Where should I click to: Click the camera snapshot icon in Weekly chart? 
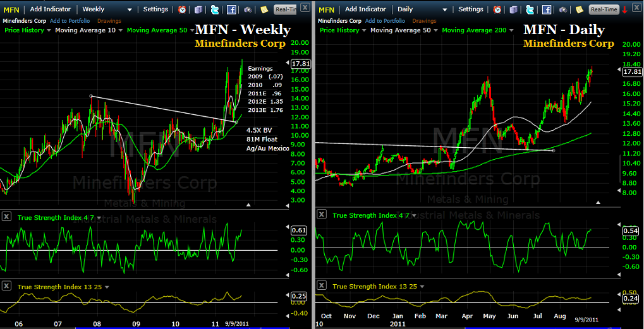248,9
